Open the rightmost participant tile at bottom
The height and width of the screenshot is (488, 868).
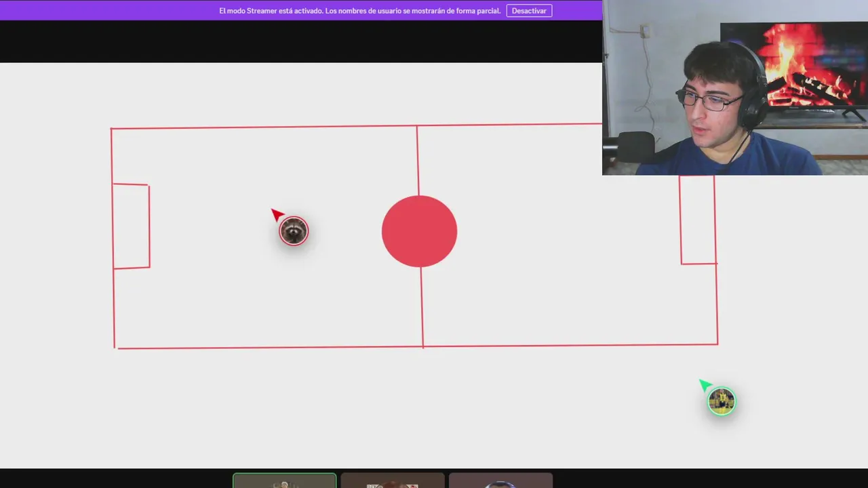[500, 481]
